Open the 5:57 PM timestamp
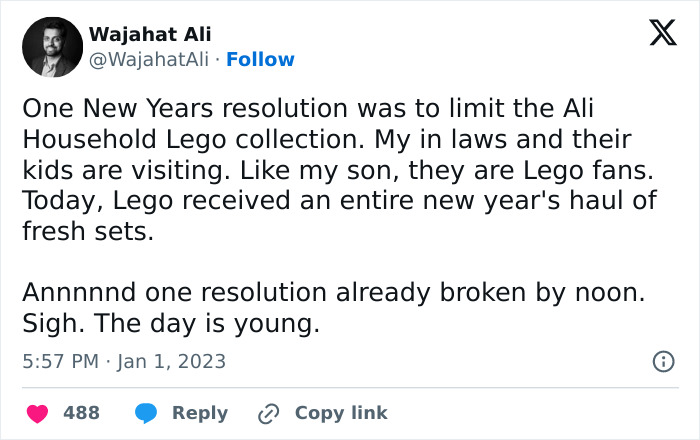Viewport: 700px width, 440px height. pos(60,361)
